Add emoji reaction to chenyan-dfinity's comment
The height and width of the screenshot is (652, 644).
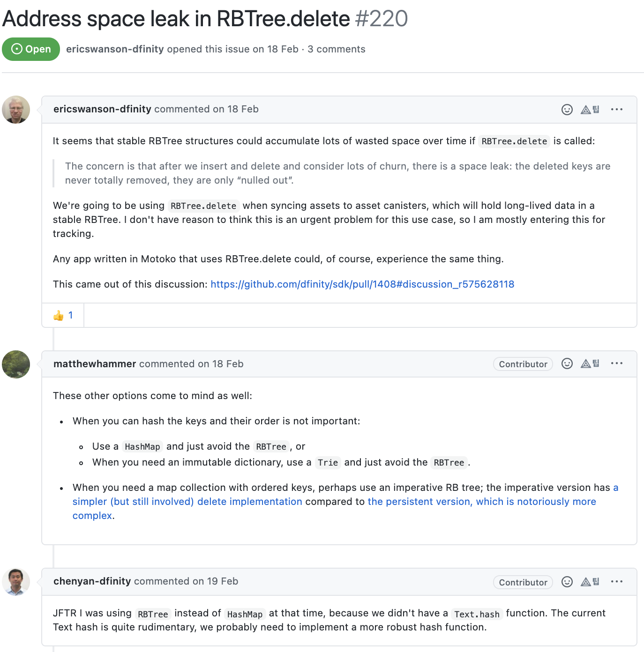[567, 582]
